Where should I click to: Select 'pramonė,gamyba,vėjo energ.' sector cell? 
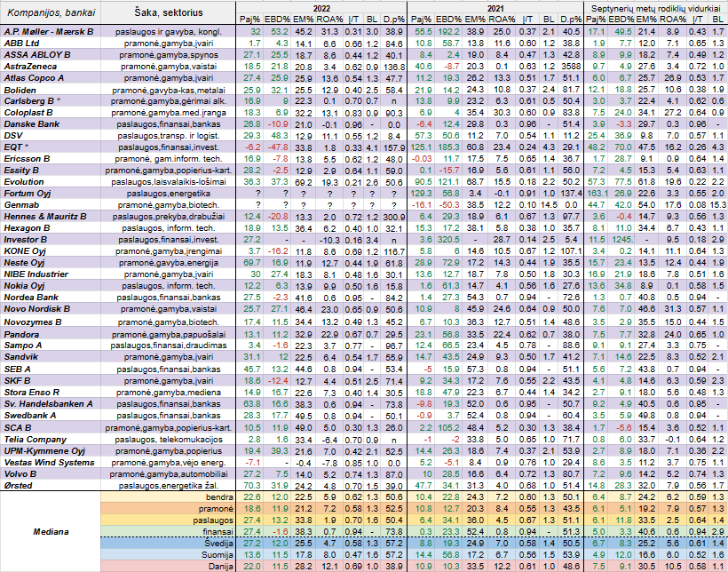click(169, 463)
